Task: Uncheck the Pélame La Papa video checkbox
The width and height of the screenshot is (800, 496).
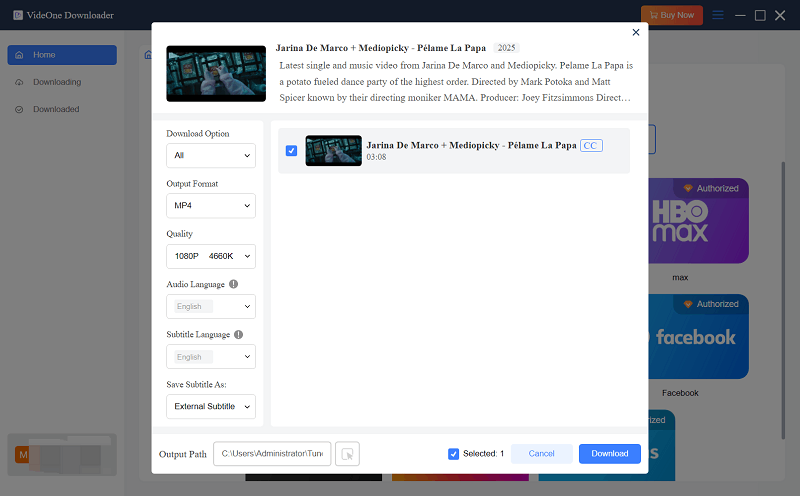Action: [x=291, y=151]
